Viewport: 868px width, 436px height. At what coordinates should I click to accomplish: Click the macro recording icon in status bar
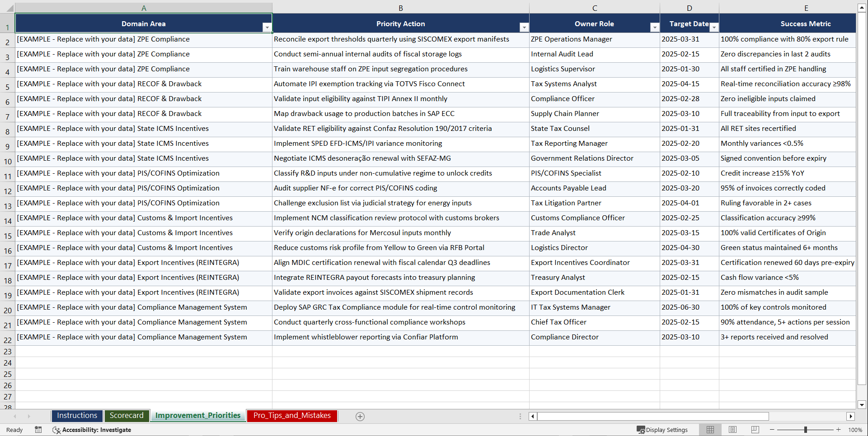[38, 430]
